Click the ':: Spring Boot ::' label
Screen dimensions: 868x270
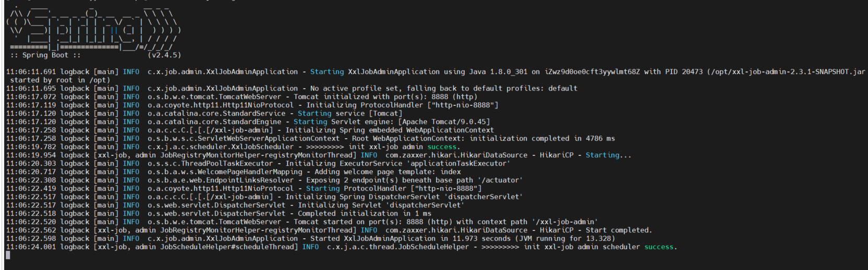pyautogui.click(x=45, y=55)
